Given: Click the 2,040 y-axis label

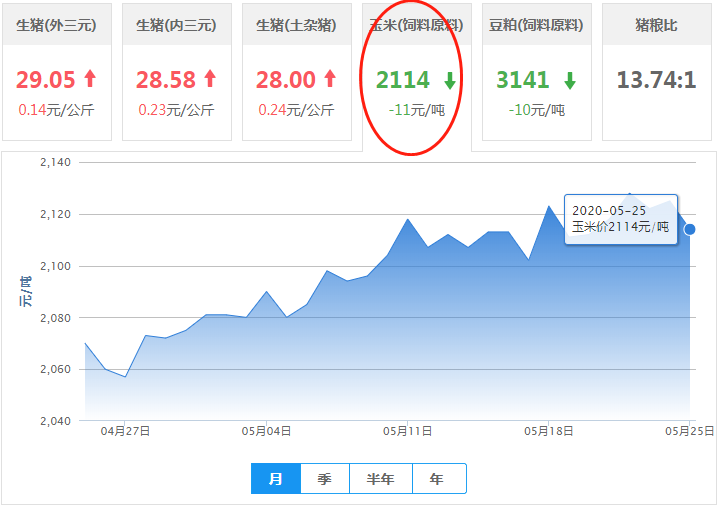Looking at the screenshot, I should click(55, 421).
